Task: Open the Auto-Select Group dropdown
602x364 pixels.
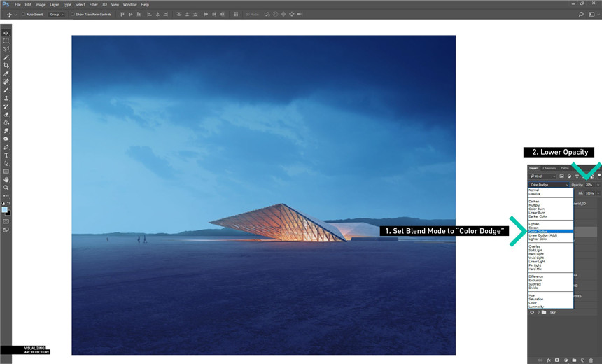Action: (x=57, y=14)
